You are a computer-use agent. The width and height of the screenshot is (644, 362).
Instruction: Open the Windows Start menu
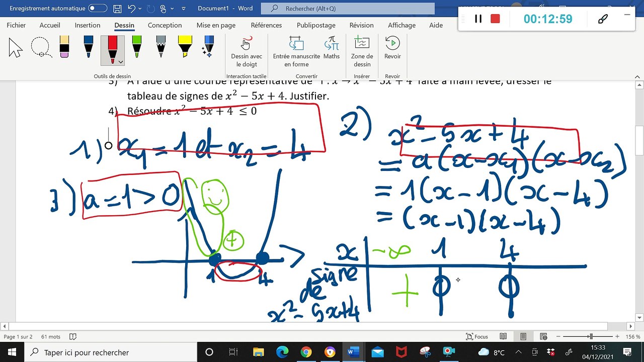tap(12, 352)
